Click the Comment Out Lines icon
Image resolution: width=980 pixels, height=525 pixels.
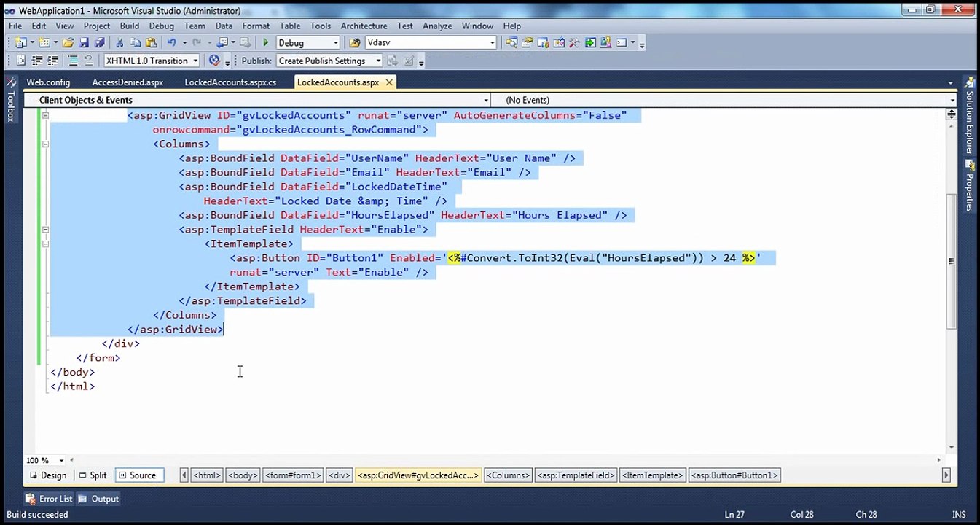click(73, 61)
